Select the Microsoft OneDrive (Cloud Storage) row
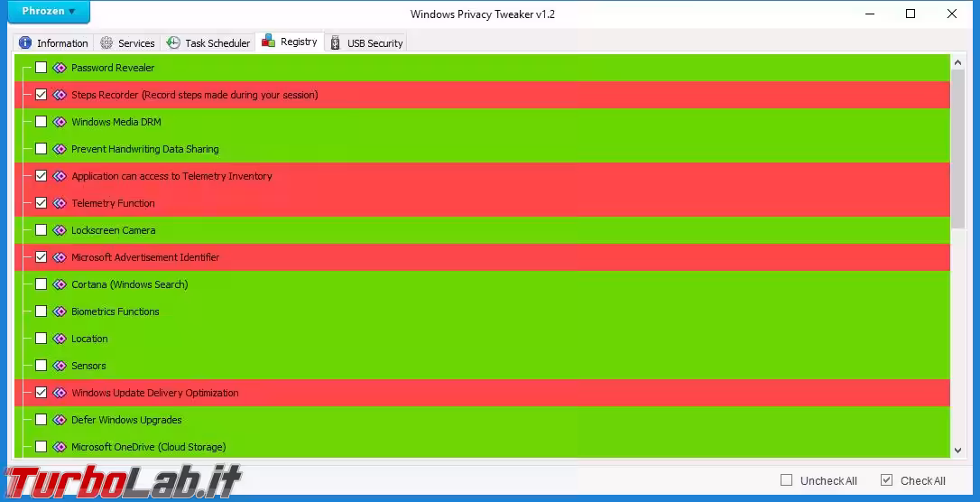This screenshot has height=502, width=980. [x=148, y=447]
